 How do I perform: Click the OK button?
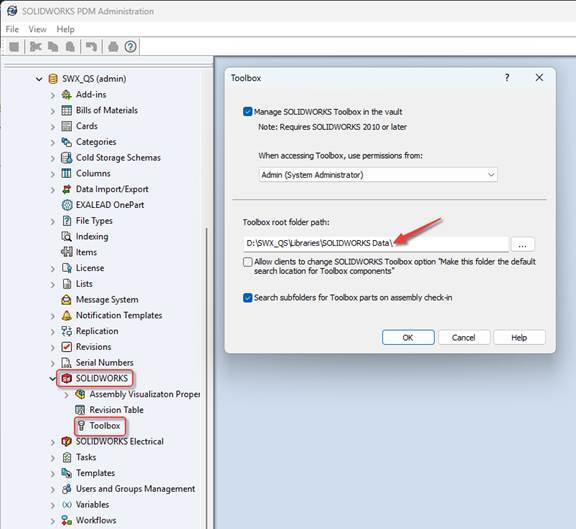(x=408, y=338)
